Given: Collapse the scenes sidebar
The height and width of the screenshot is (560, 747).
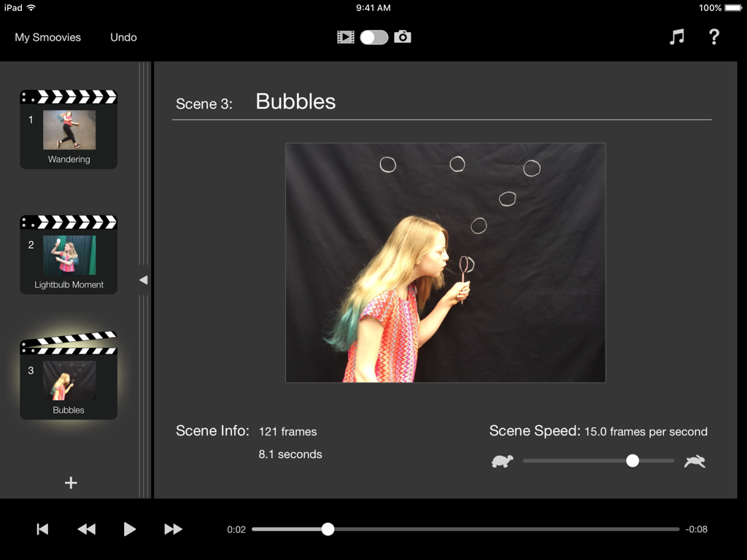Looking at the screenshot, I should [x=143, y=279].
